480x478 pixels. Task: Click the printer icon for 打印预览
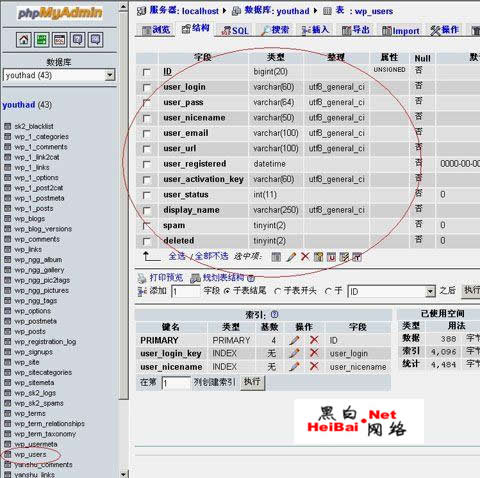(142, 278)
